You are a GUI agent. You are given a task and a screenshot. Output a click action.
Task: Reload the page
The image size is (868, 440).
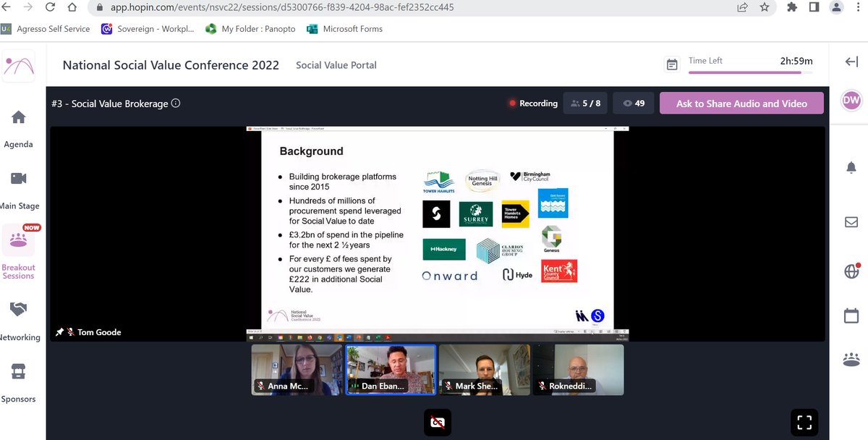pyautogui.click(x=50, y=7)
